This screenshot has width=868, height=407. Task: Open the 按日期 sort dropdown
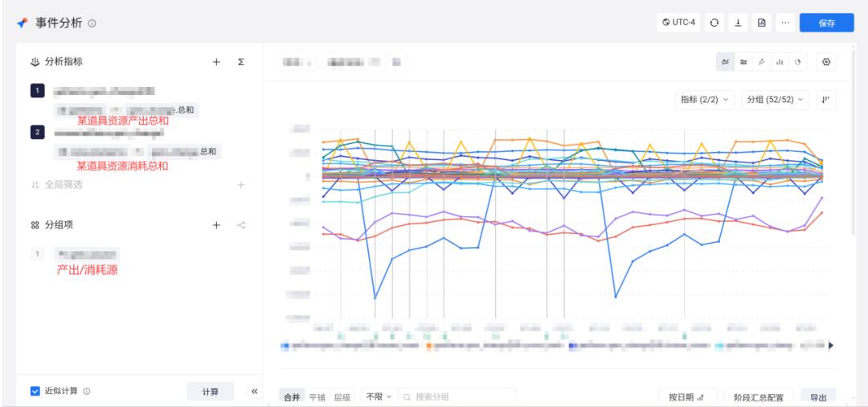point(688,397)
